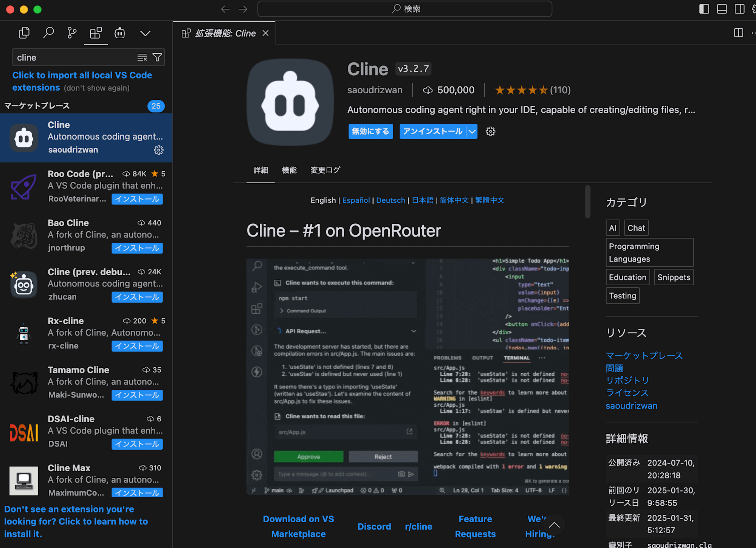Open the Source Control view icon

click(x=72, y=33)
